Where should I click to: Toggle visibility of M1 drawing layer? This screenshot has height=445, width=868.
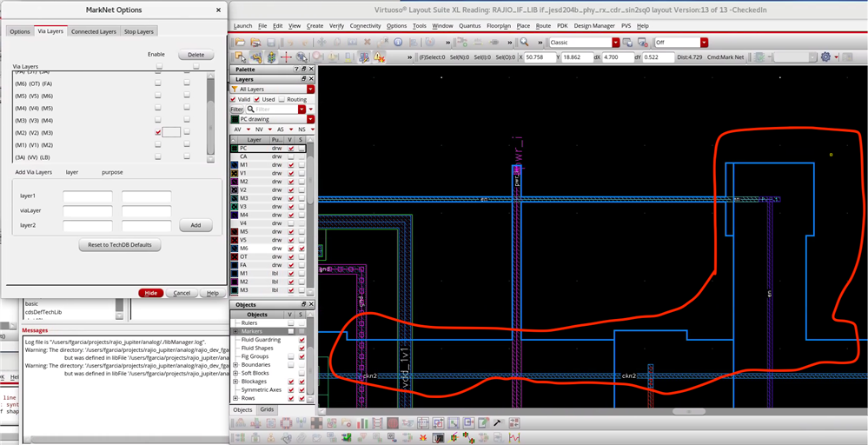tap(290, 164)
